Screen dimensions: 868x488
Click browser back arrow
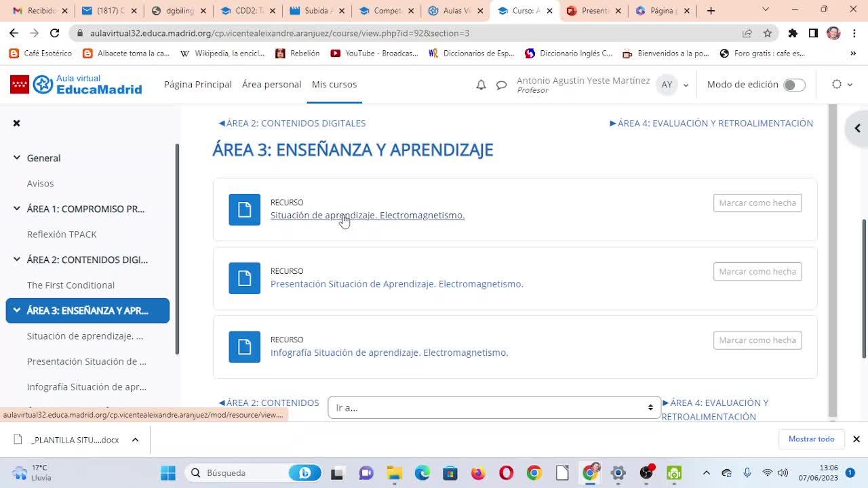pos(14,33)
